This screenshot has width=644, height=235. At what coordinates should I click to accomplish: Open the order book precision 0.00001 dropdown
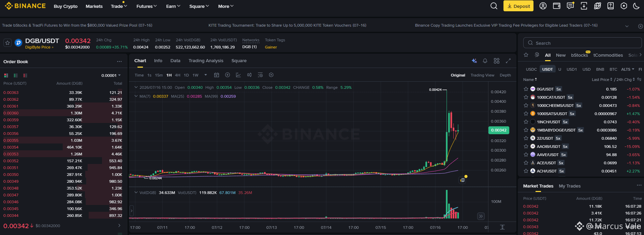point(111,75)
